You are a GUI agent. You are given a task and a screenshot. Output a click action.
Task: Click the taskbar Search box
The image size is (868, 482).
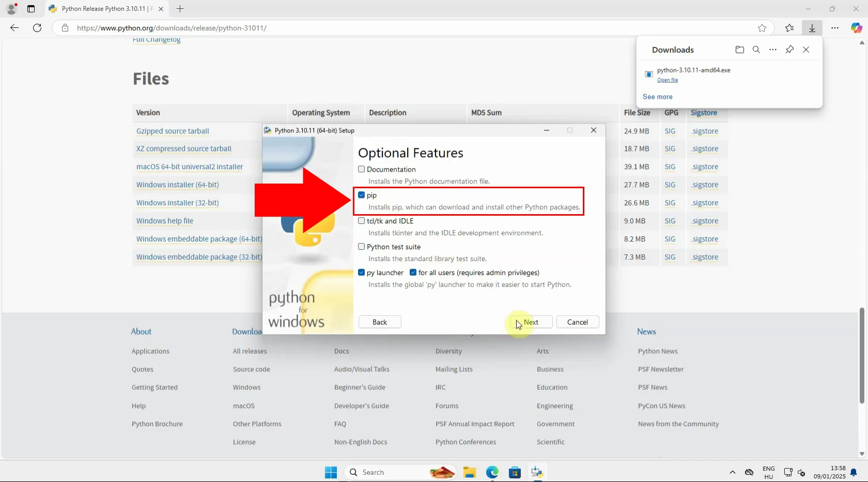coord(400,472)
